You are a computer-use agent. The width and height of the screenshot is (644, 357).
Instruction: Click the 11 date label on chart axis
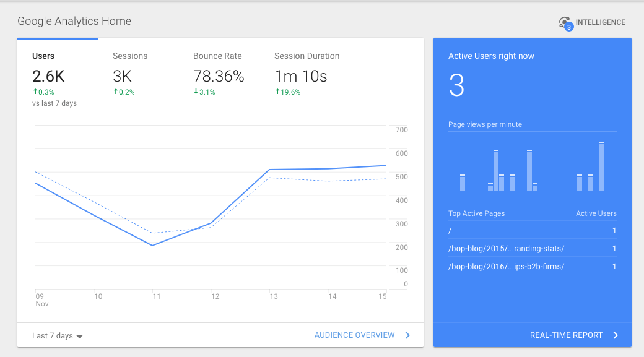pyautogui.click(x=157, y=296)
